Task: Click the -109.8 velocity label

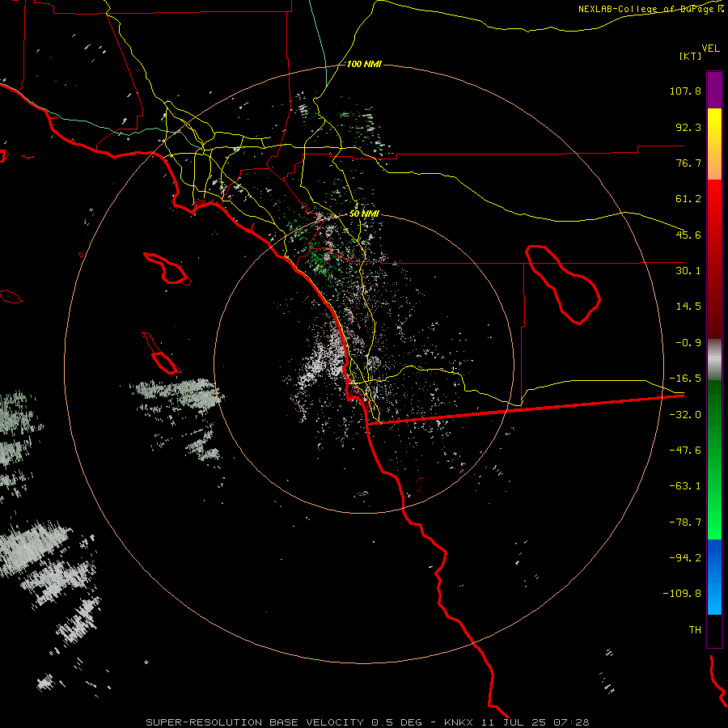Action: [682, 594]
